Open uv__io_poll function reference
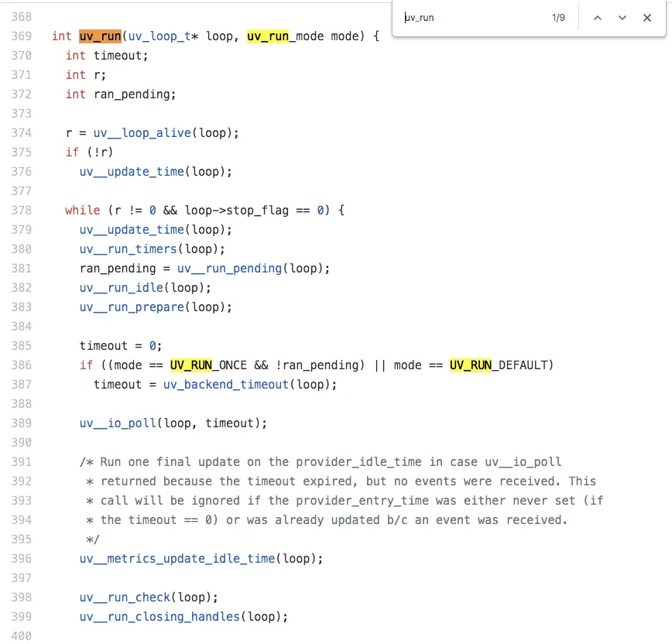This screenshot has height=644, width=672. (x=118, y=423)
